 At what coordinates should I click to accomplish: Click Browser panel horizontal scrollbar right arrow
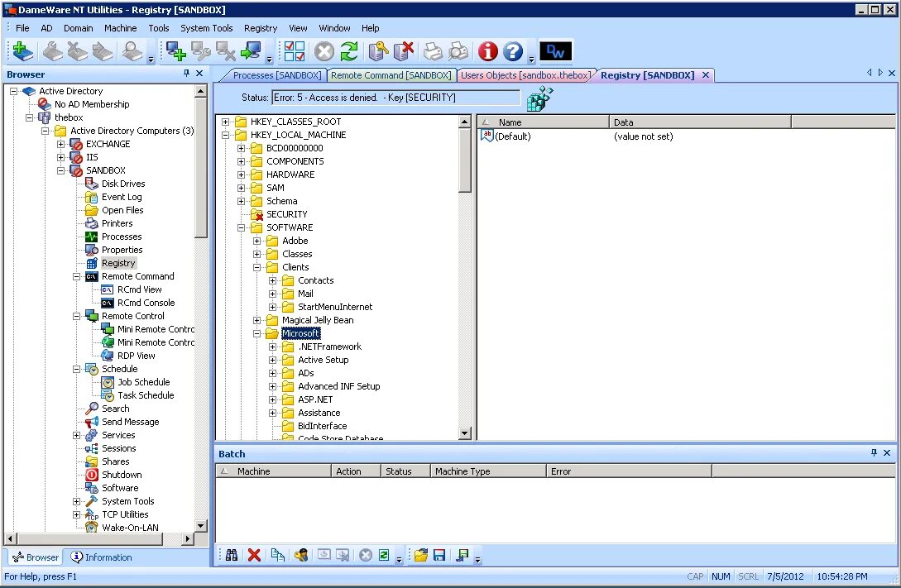click(187, 538)
